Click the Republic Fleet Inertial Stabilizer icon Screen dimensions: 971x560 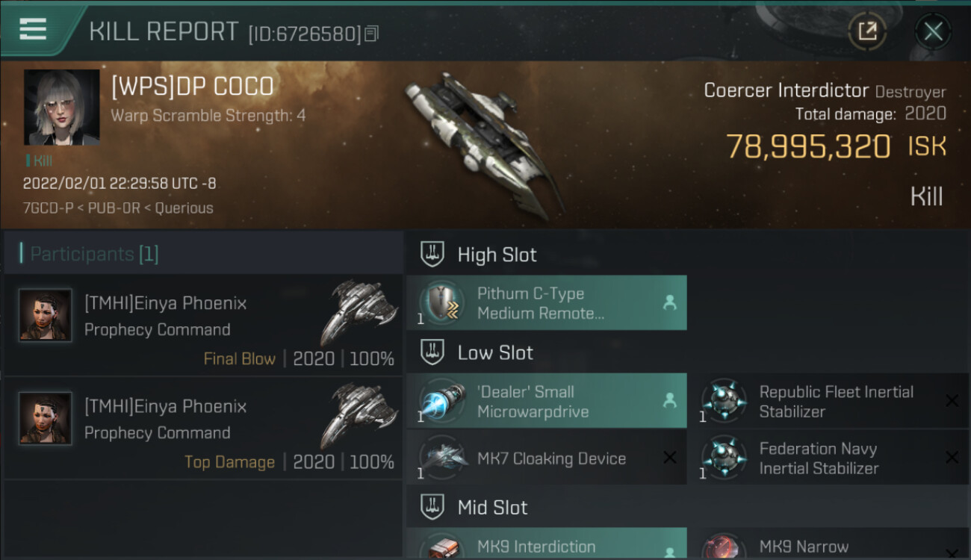(x=725, y=401)
